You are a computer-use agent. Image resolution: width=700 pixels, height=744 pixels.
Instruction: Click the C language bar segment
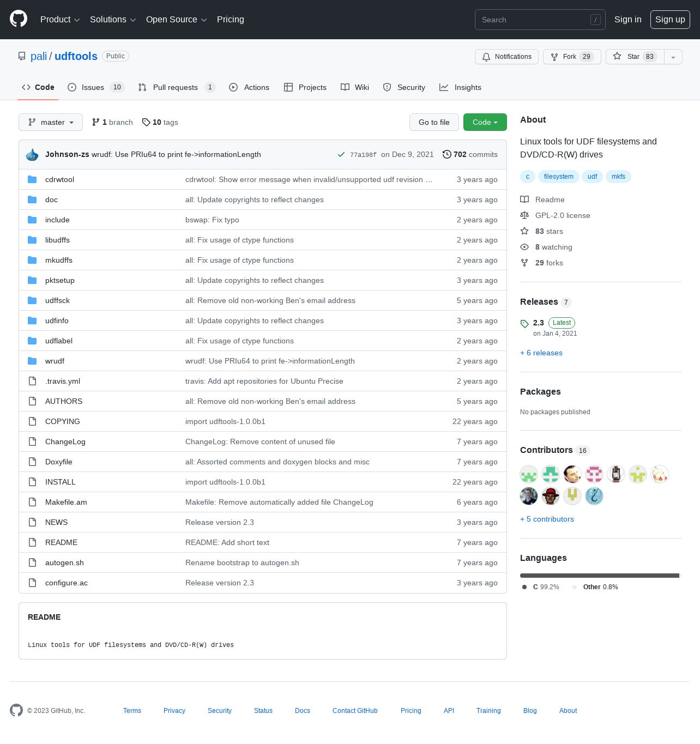(x=599, y=576)
